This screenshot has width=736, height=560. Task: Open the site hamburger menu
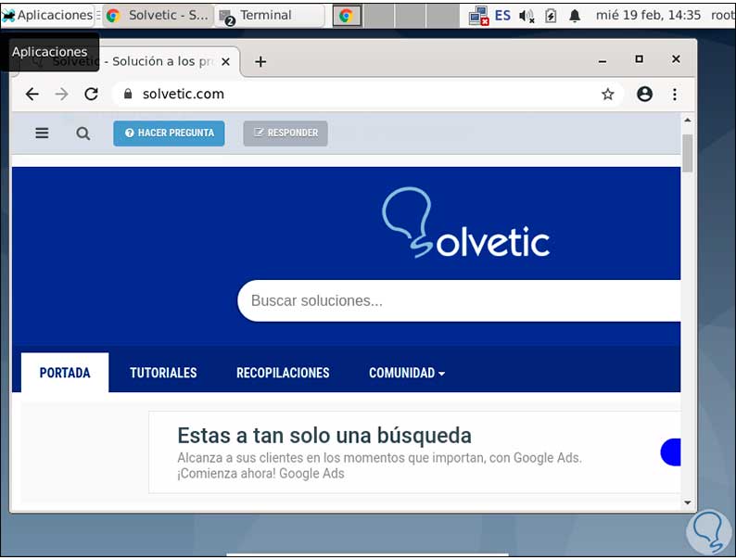coord(42,134)
